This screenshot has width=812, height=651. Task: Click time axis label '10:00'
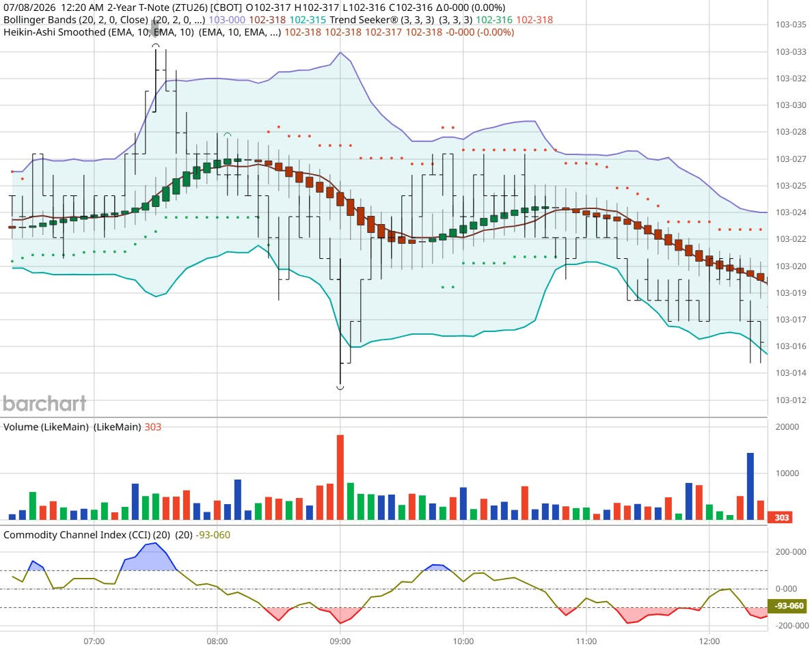(x=463, y=641)
